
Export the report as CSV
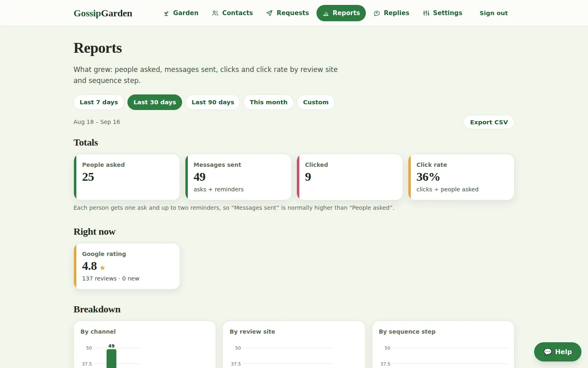click(489, 122)
